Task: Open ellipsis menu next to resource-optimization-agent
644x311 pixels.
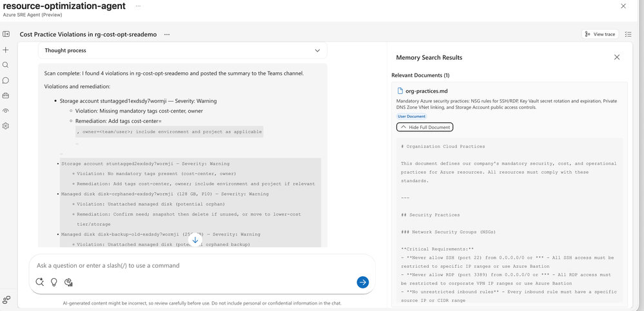Action: [141, 6]
